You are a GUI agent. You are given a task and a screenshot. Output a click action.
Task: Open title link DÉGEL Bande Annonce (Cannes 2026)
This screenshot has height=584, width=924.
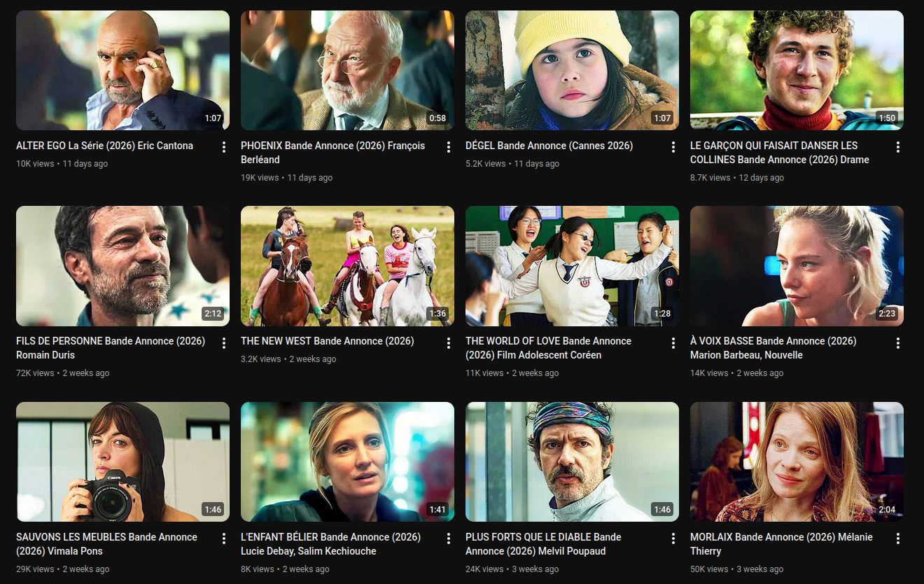click(x=549, y=146)
